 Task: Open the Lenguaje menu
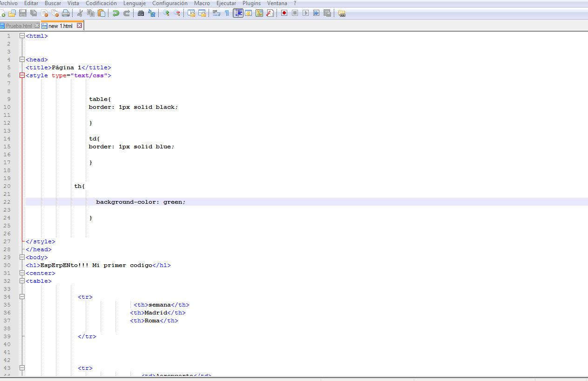tap(135, 3)
